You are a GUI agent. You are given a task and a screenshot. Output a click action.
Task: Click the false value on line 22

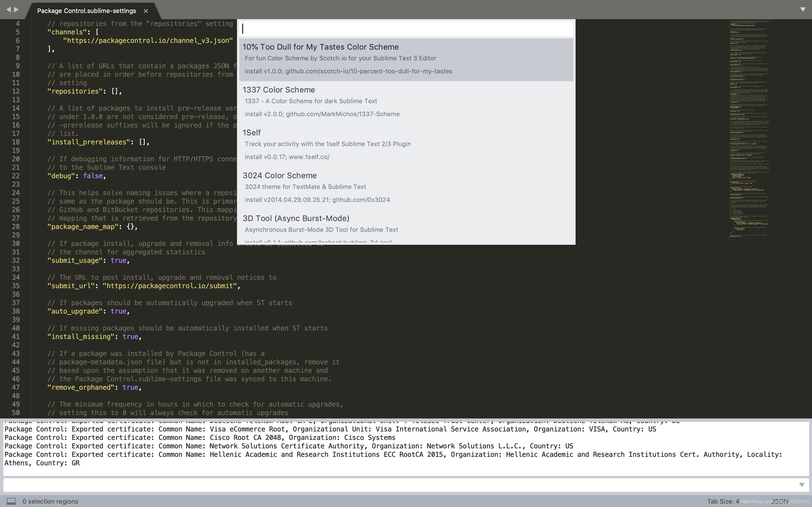coord(93,176)
